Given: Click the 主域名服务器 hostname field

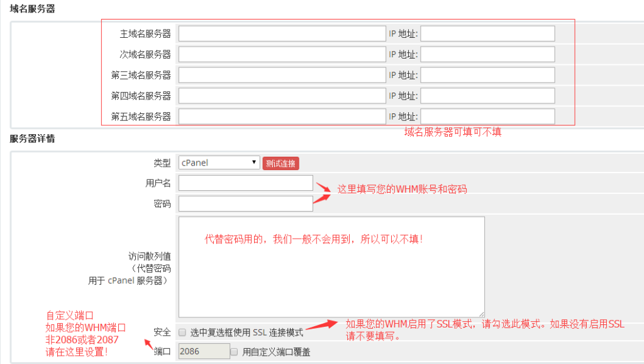Looking at the screenshot, I should pyautogui.click(x=282, y=34).
